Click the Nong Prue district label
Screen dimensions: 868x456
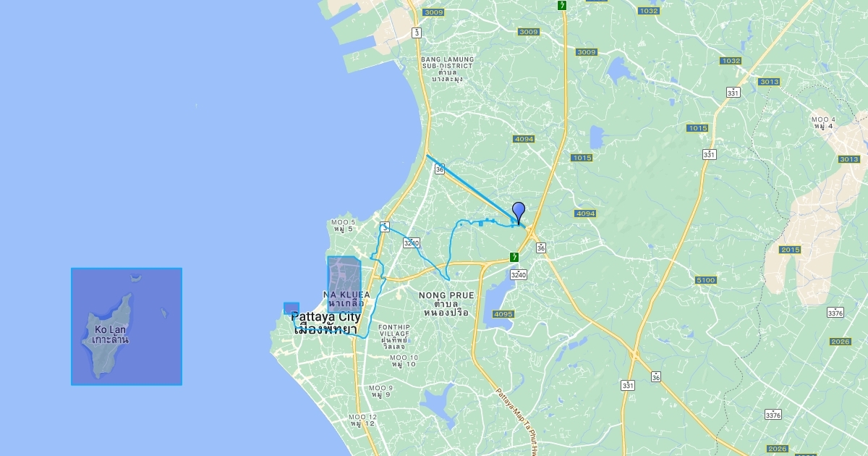pos(446,304)
